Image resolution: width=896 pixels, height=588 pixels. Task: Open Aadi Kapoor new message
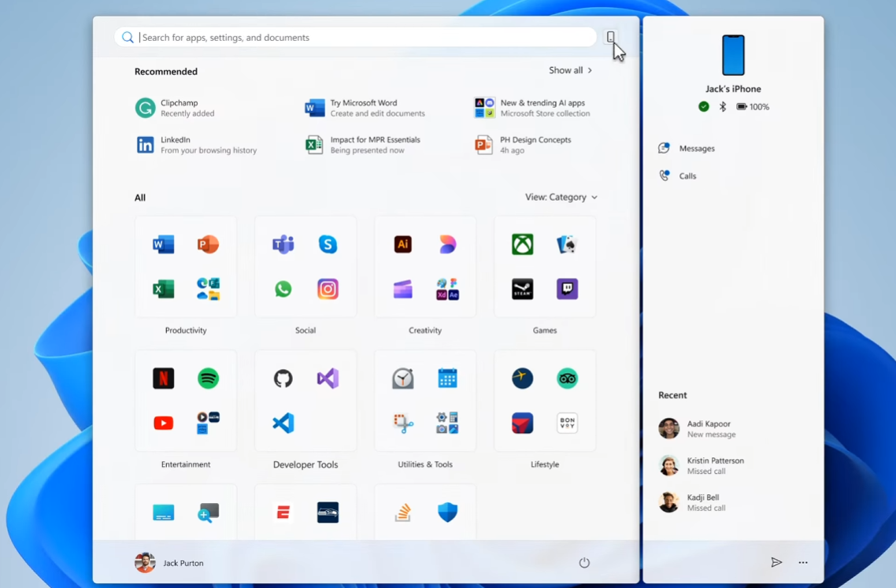(x=697, y=428)
